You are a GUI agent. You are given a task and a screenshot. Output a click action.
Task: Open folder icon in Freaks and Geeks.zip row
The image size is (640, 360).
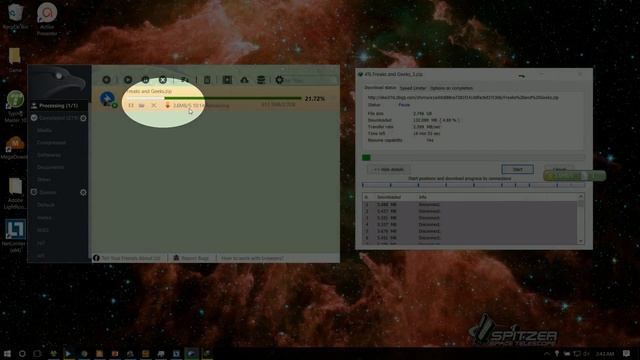click(x=142, y=105)
